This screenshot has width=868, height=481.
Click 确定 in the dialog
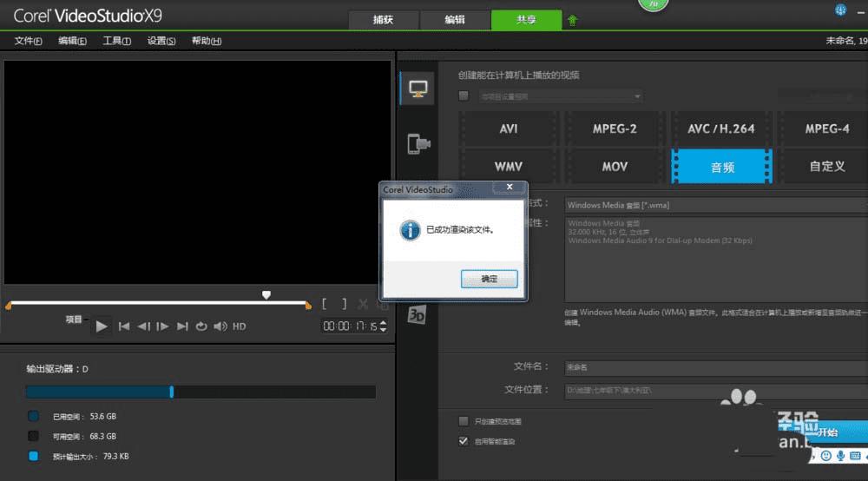(x=490, y=279)
